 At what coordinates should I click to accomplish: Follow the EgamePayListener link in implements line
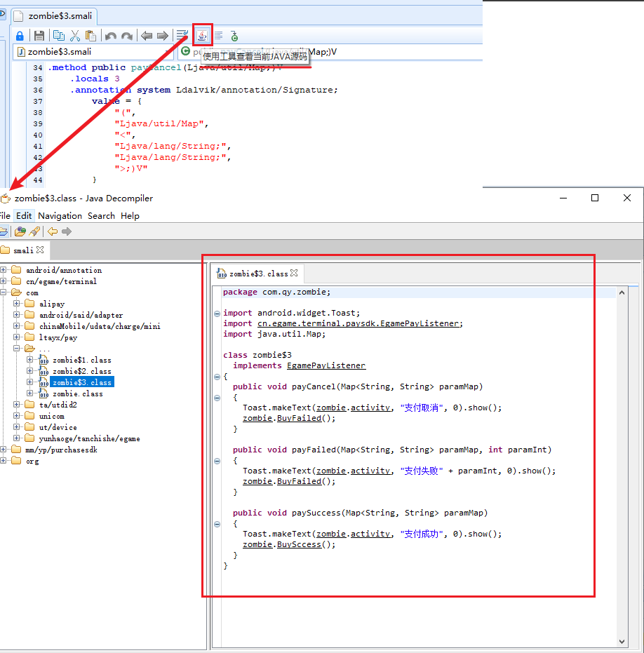(326, 365)
